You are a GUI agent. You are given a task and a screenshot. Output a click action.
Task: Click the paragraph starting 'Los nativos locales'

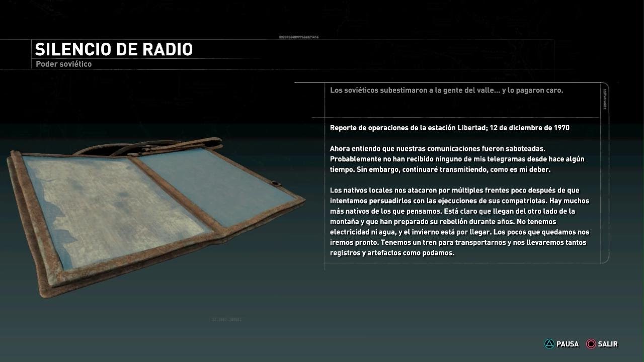point(459,221)
